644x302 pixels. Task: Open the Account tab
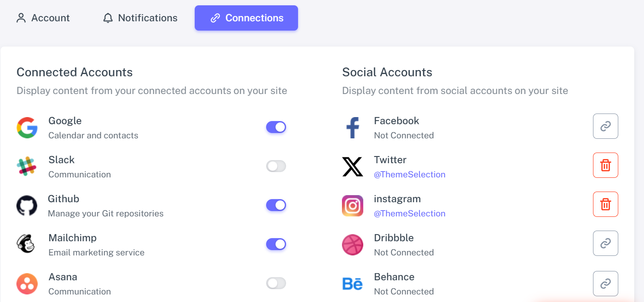coord(43,18)
